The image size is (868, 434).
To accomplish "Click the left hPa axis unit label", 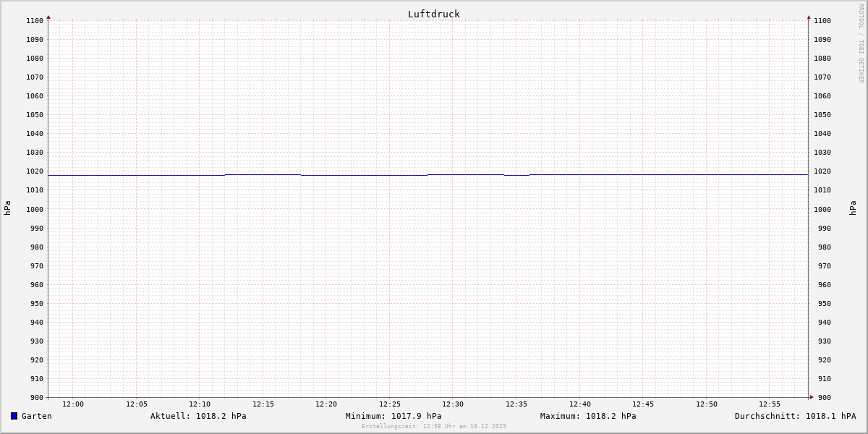I will click(x=7, y=208).
